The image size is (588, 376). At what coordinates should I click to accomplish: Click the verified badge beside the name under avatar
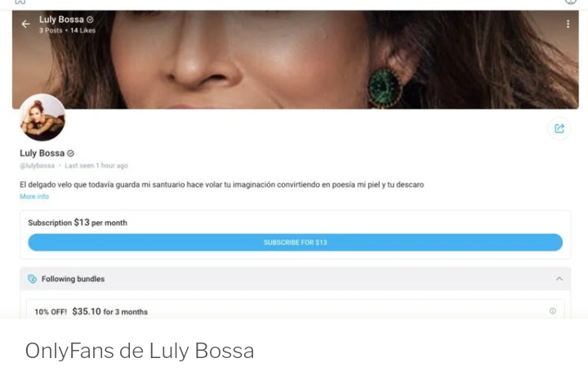(x=70, y=153)
